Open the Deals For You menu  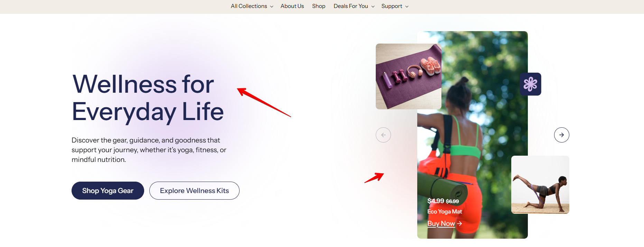click(x=351, y=6)
